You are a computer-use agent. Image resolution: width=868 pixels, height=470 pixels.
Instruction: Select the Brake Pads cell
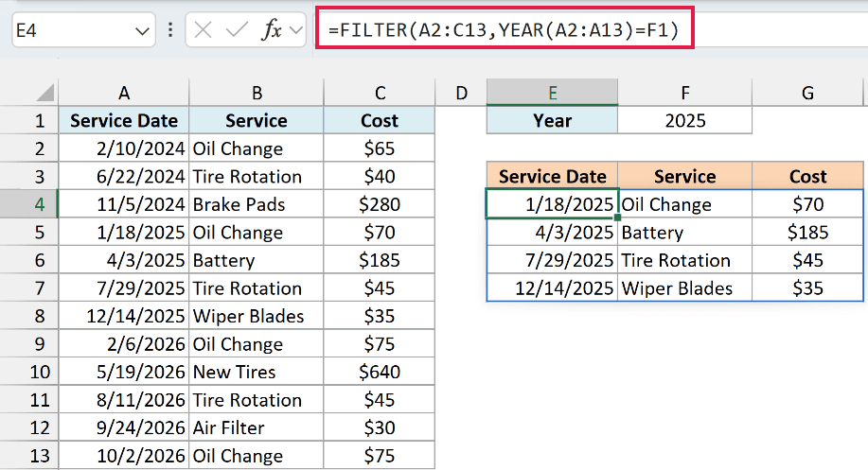pyautogui.click(x=257, y=204)
